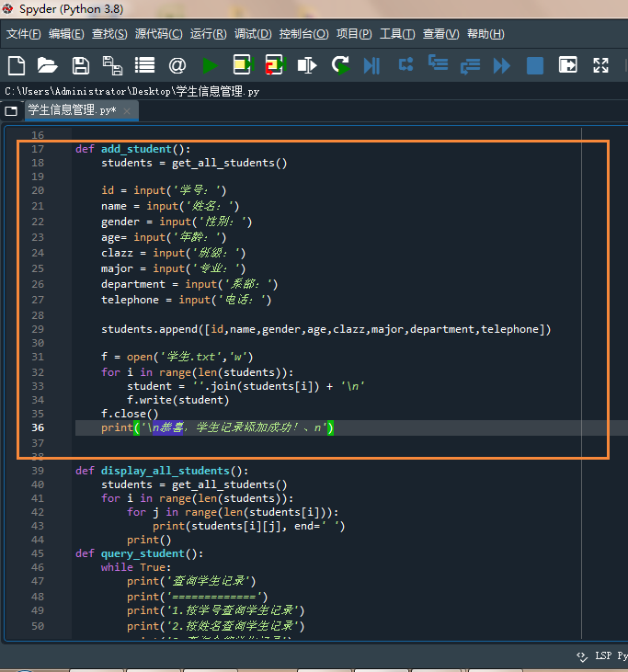Open the 查找(S) menu
The image size is (628, 672).
[109, 34]
